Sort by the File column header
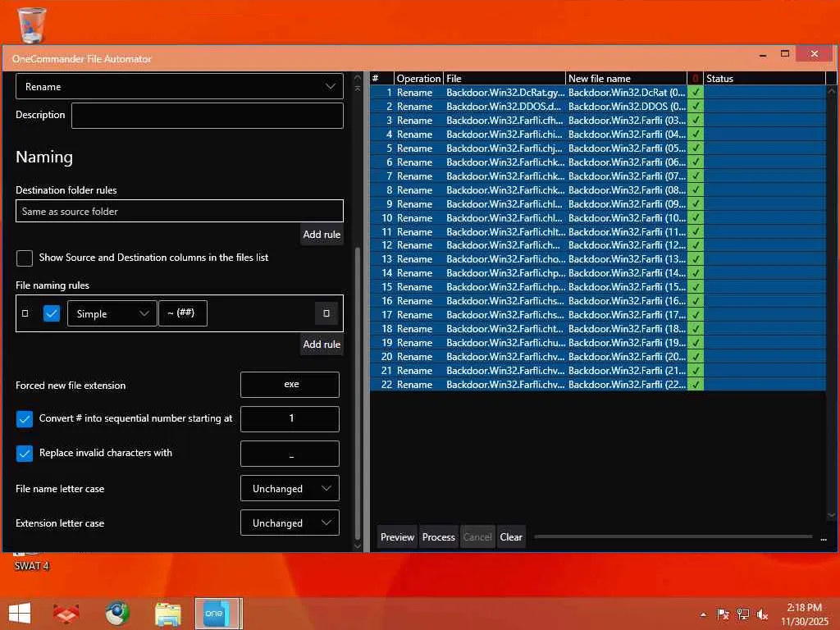Image resolution: width=840 pixels, height=630 pixels. tap(504, 78)
